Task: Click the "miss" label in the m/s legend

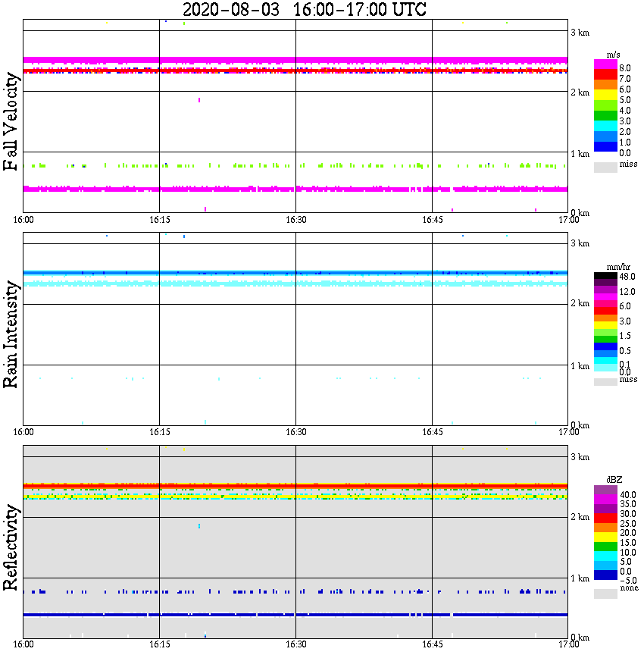Action: point(628,164)
